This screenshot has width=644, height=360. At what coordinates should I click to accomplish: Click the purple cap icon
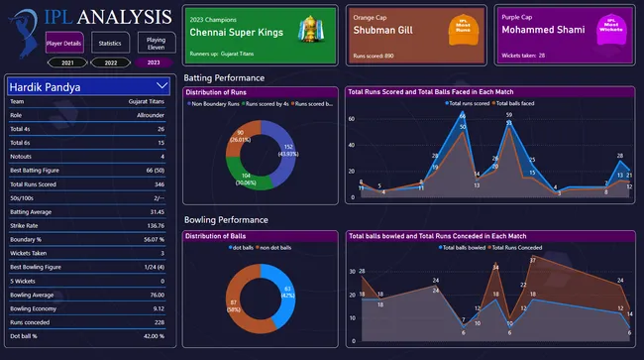pyautogui.click(x=611, y=30)
